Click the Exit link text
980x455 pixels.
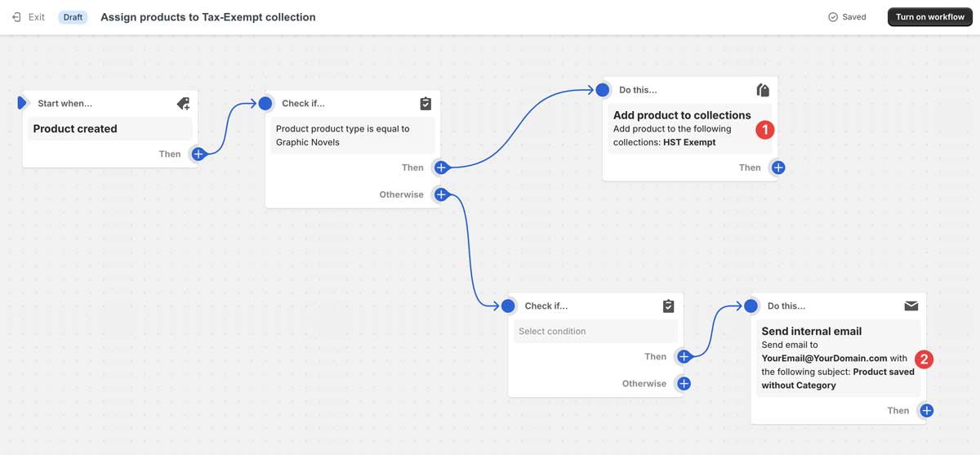(x=37, y=17)
